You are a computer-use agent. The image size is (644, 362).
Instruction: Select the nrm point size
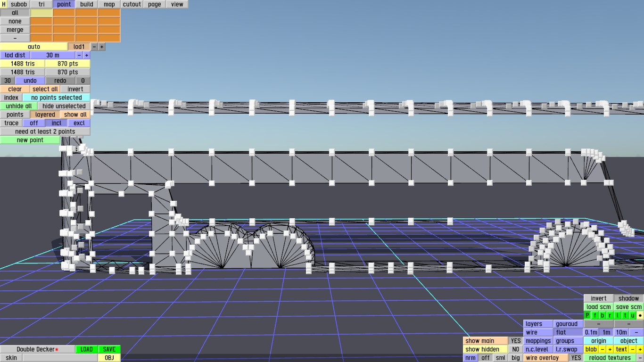tap(471, 358)
